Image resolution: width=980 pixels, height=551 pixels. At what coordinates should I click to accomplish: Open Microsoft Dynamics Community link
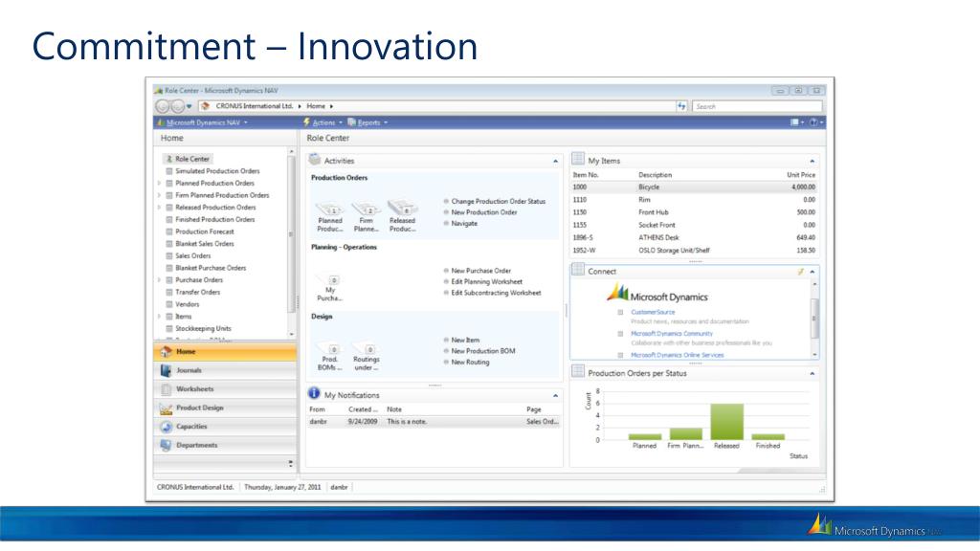pos(671,334)
